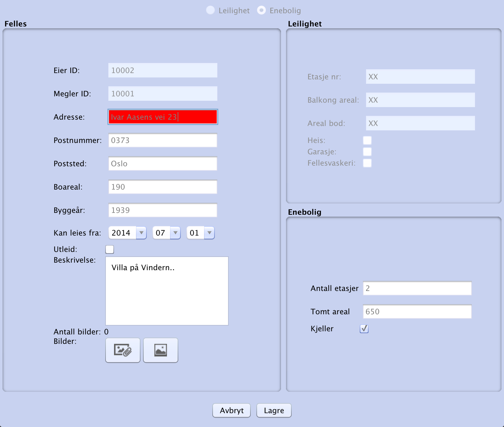The height and width of the screenshot is (427, 504).
Task: Check the Heis checkbox
Action: point(367,140)
